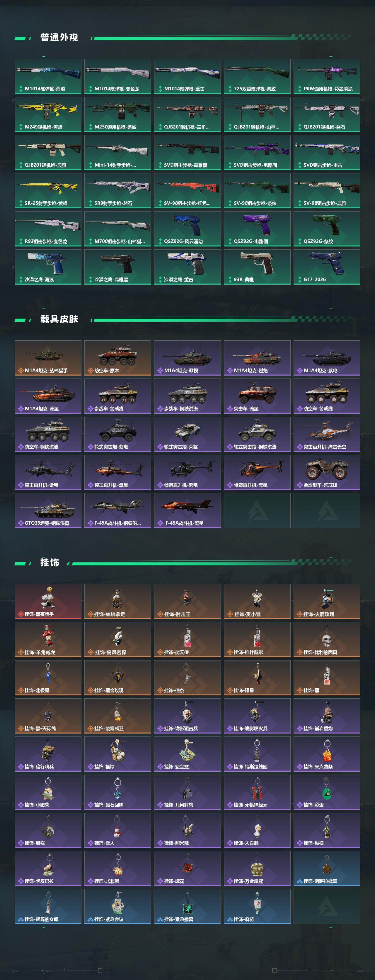
Task: Click the SV-98狙击步枪-典雅 card
Action: [327, 191]
